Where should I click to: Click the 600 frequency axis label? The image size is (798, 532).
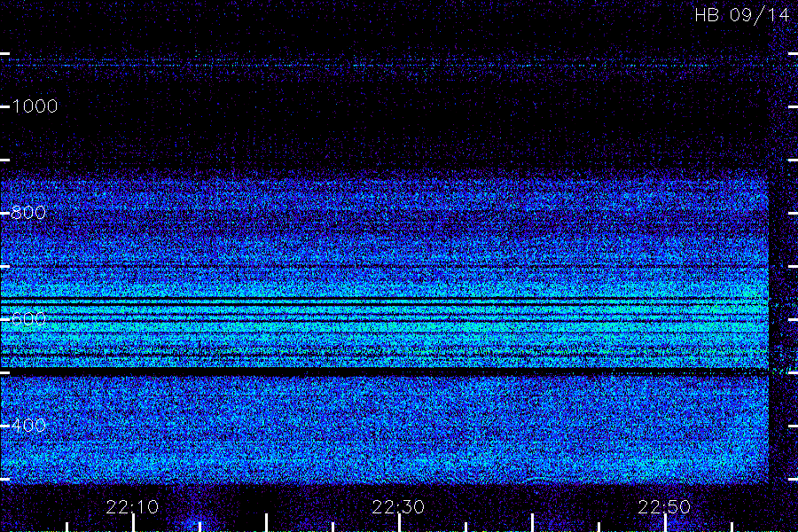click(x=28, y=319)
